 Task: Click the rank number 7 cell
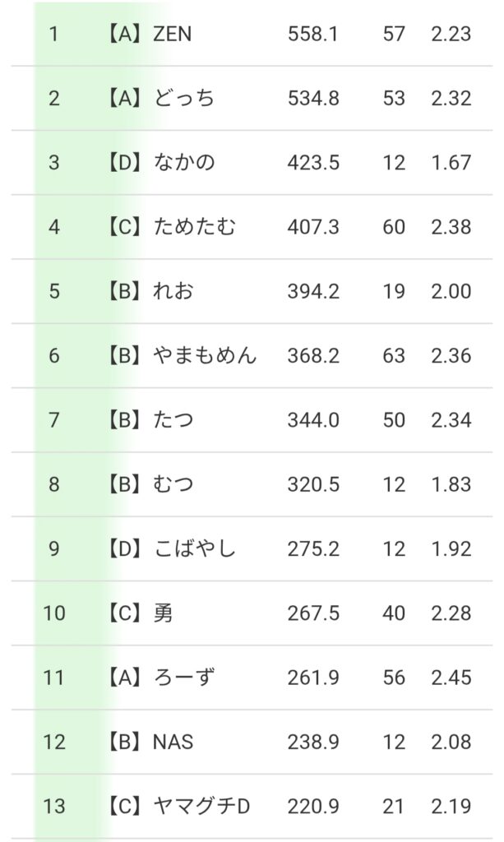click(54, 420)
